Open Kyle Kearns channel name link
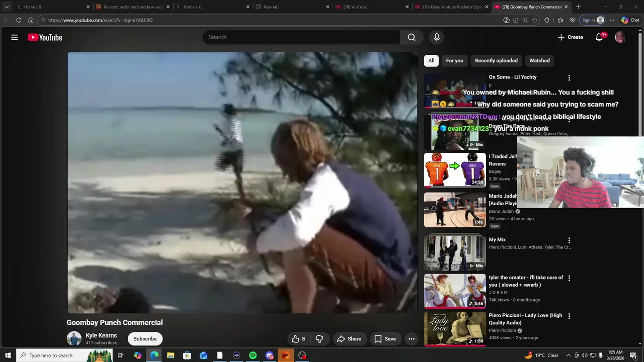This screenshot has height=362, width=644. coord(101,335)
